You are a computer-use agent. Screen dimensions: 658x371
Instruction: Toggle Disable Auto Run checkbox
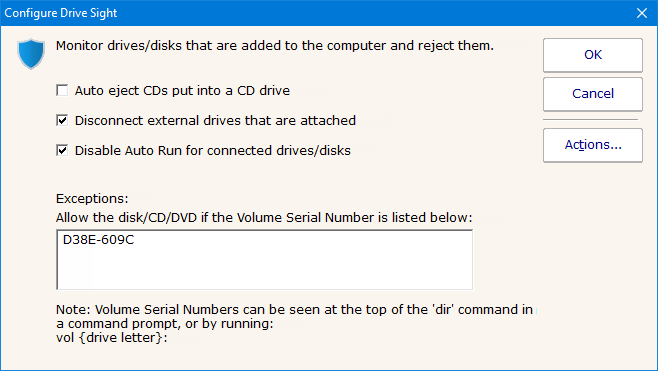click(62, 150)
